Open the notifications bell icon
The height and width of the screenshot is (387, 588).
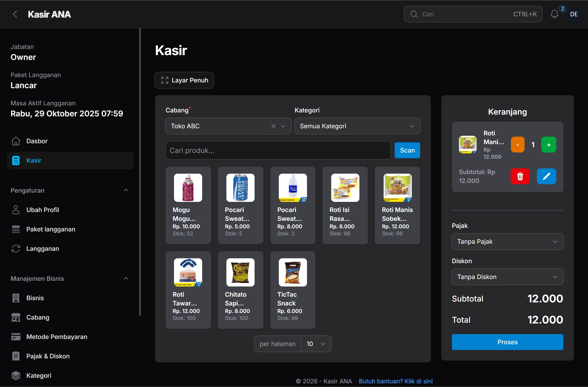(x=555, y=14)
